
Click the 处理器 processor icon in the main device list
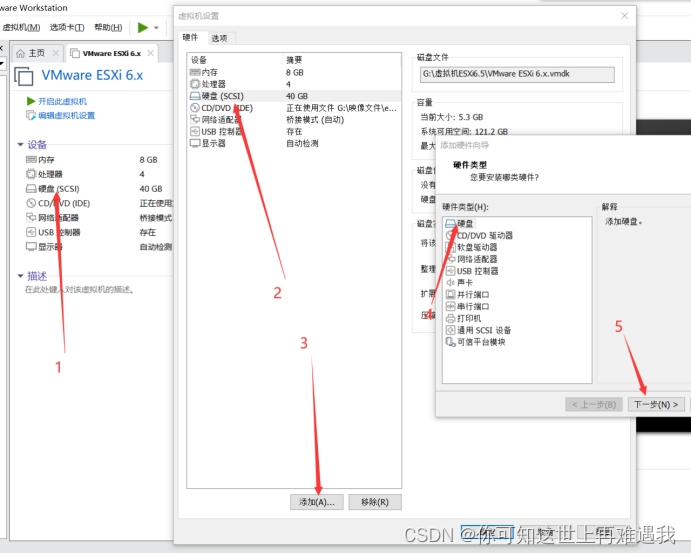click(x=31, y=174)
